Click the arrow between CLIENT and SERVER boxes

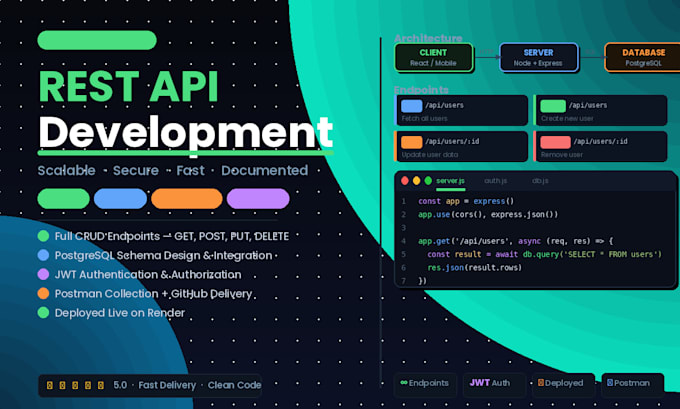click(487, 57)
